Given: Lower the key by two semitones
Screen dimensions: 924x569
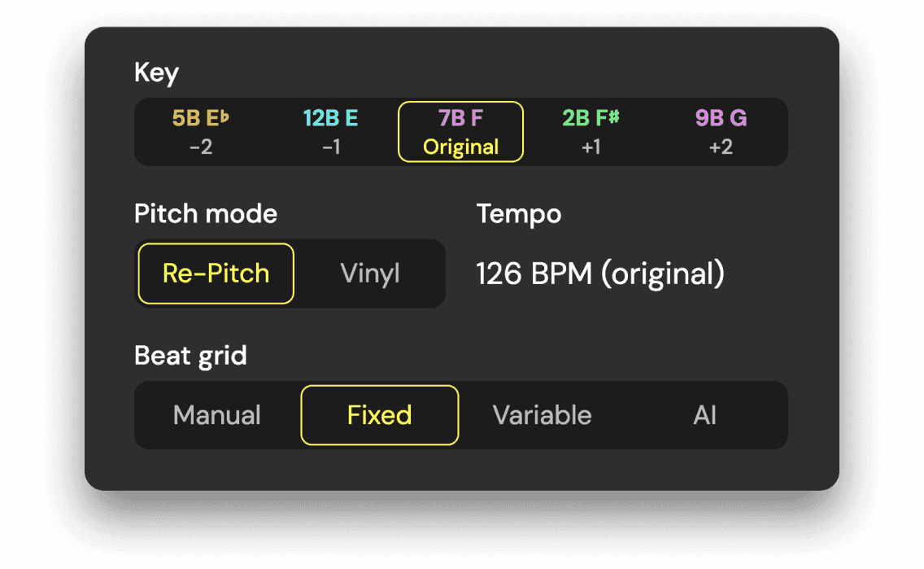Looking at the screenshot, I should 201,131.
